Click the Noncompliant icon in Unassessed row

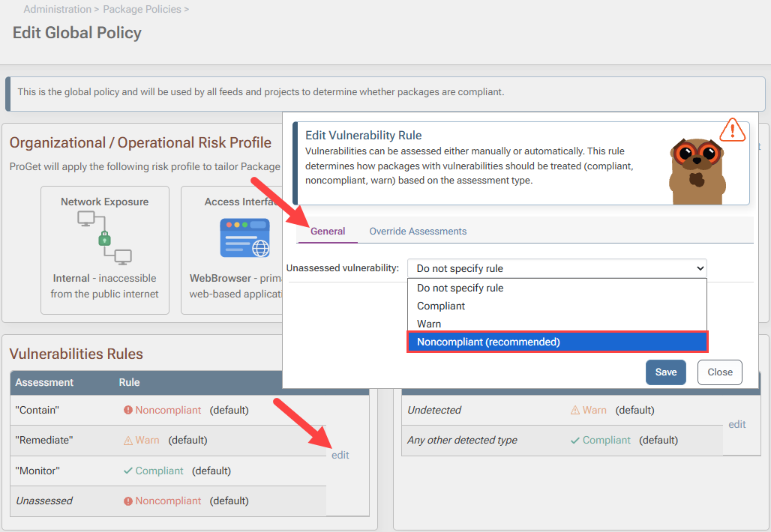[127, 501]
